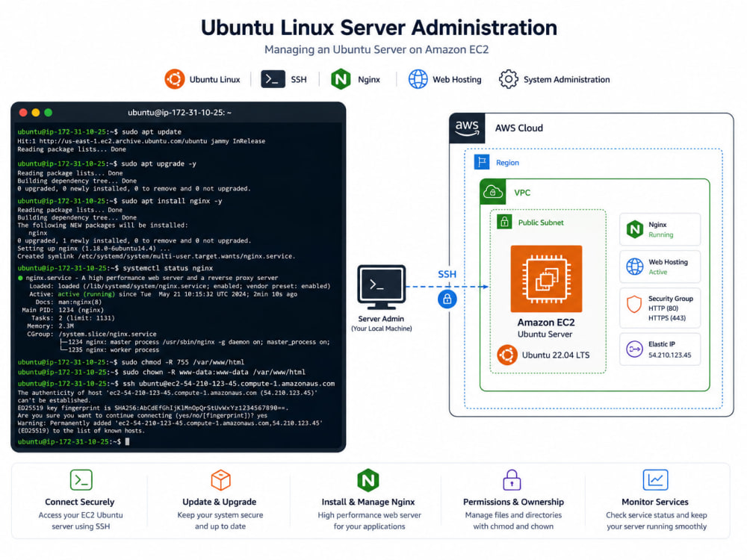The width and height of the screenshot is (747, 560).
Task: Click the ED25519 key fingerprint line
Action: tap(153, 408)
